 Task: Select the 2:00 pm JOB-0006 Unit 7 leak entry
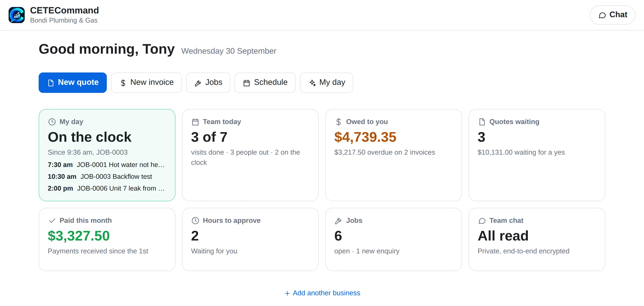(106, 188)
